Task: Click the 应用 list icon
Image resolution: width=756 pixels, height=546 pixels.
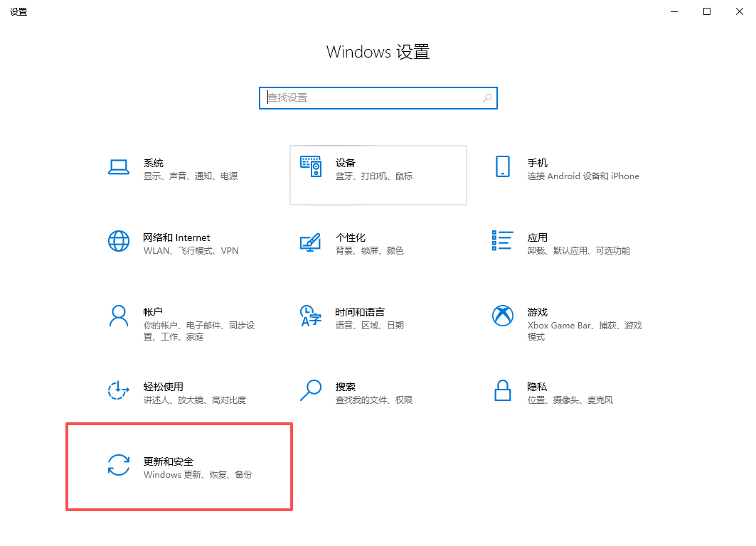Action: click(502, 240)
